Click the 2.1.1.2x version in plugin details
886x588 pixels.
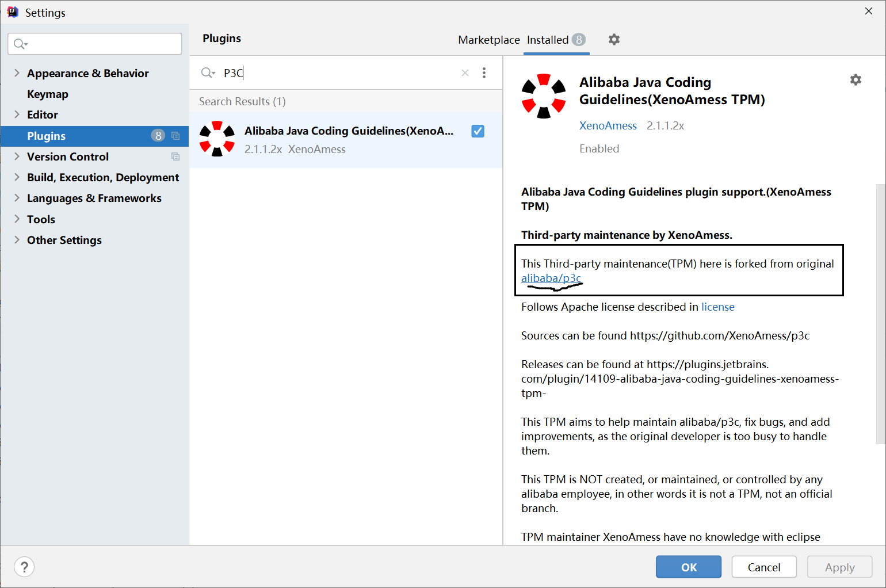tap(665, 125)
